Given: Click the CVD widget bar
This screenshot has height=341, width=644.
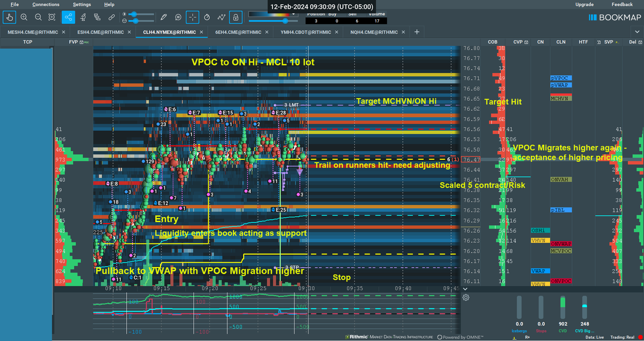Looking at the screenshot, I should tap(562, 307).
